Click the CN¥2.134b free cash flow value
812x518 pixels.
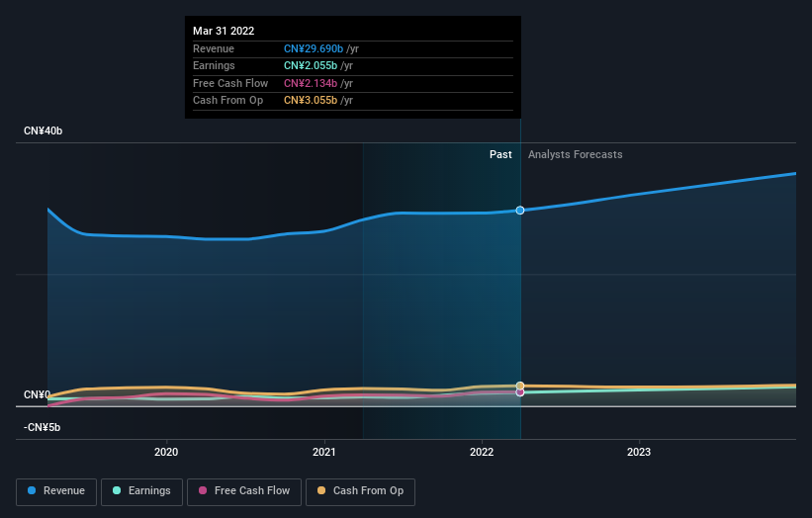tap(311, 83)
